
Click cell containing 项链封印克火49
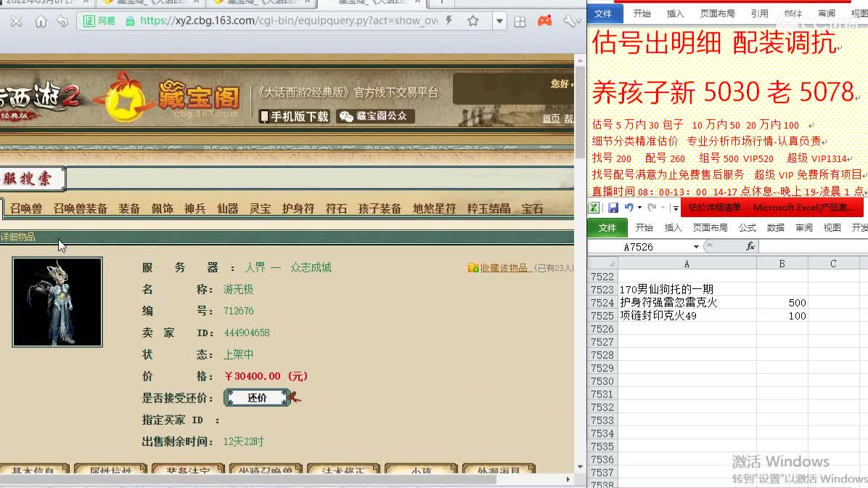[687, 317]
